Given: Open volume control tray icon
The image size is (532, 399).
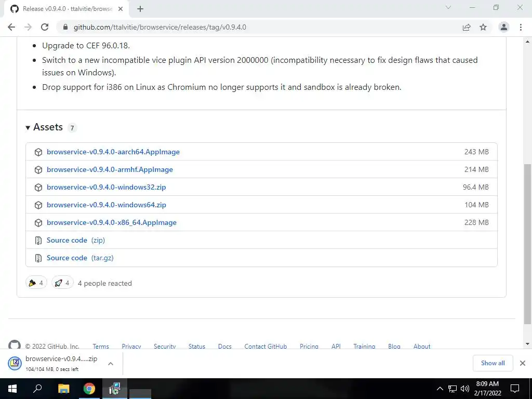Looking at the screenshot, I should 465,389.
